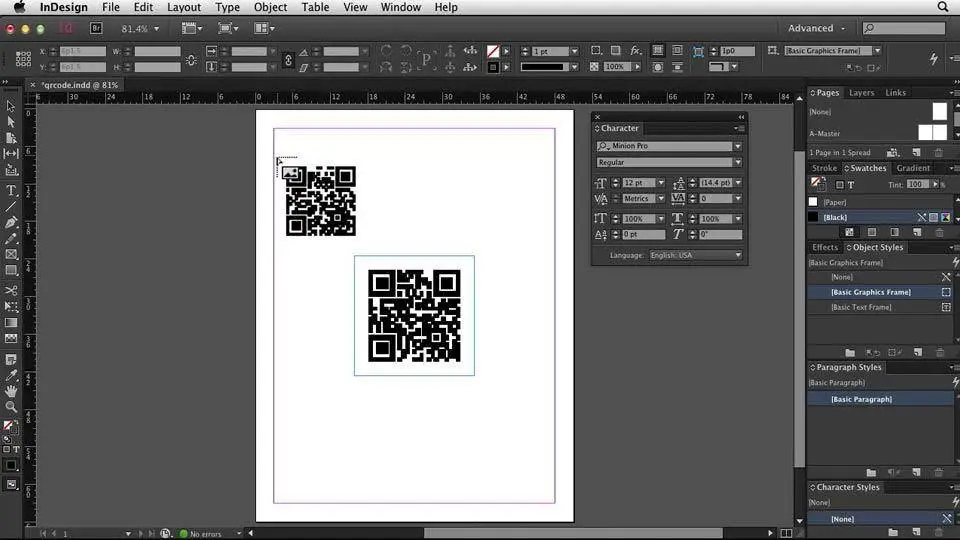Select the Hand tool
Image resolution: width=960 pixels, height=540 pixels.
pyautogui.click(x=10, y=391)
